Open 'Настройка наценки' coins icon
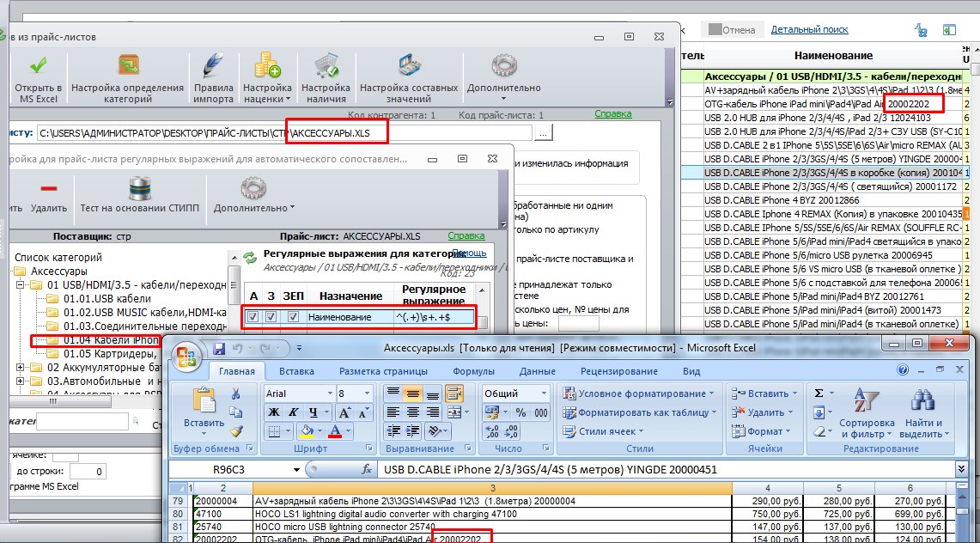The width and height of the screenshot is (980, 543). (x=267, y=65)
